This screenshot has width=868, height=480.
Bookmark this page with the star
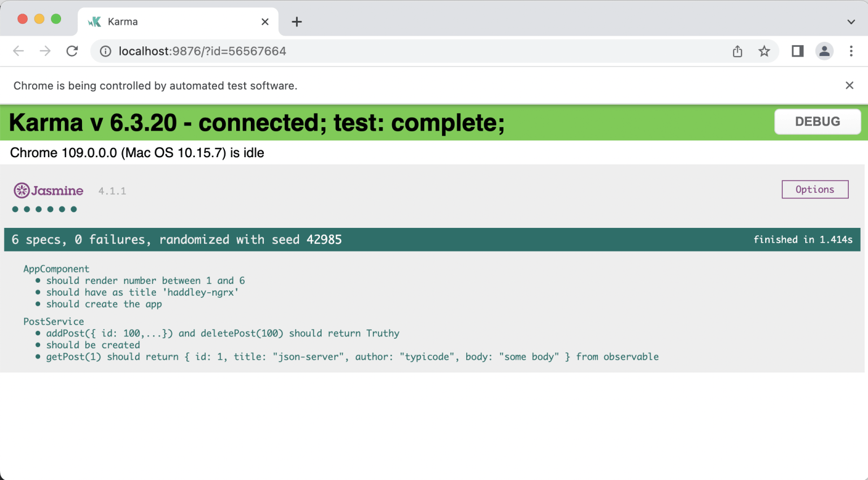(764, 51)
